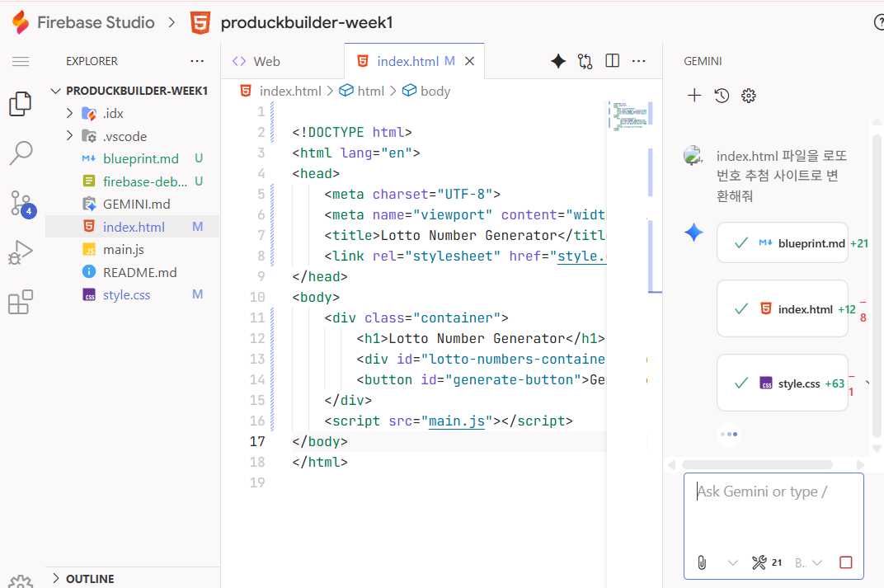Open the style.css +63 change card
This screenshot has height=588, width=884.
coord(783,383)
